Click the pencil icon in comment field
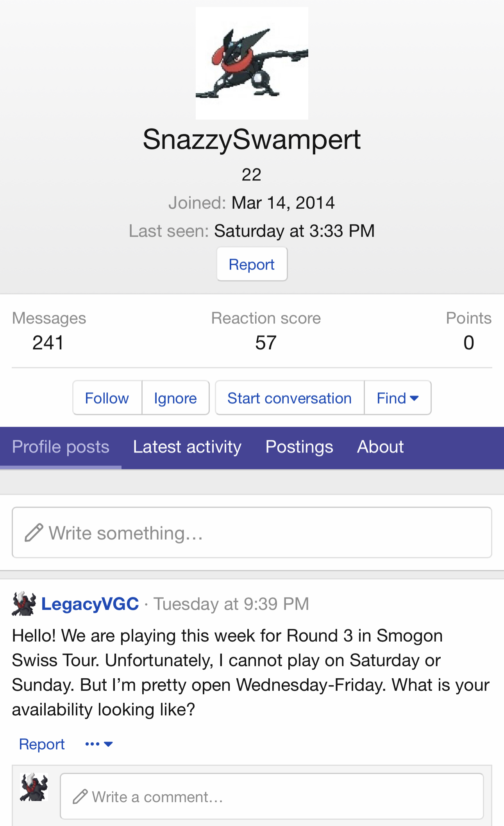 click(80, 796)
